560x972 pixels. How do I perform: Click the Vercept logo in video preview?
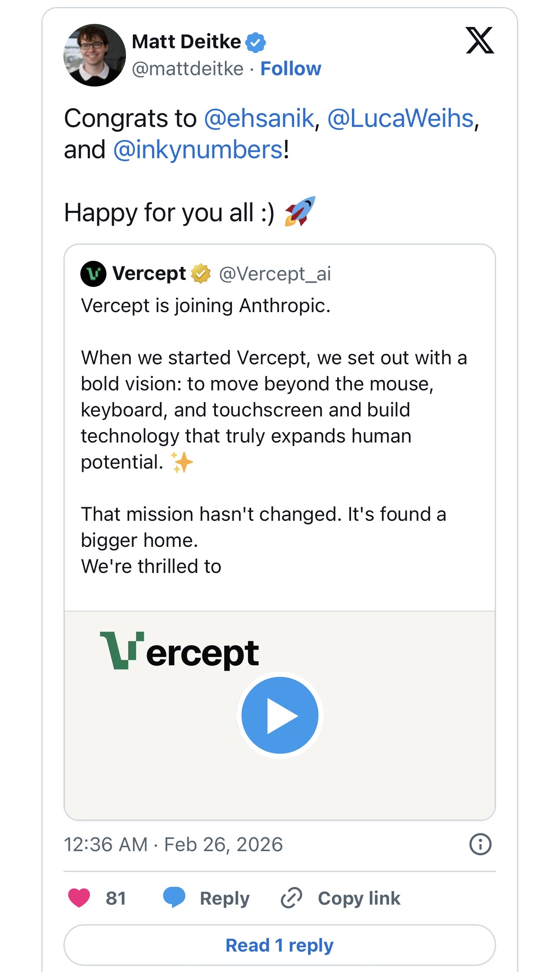179,651
